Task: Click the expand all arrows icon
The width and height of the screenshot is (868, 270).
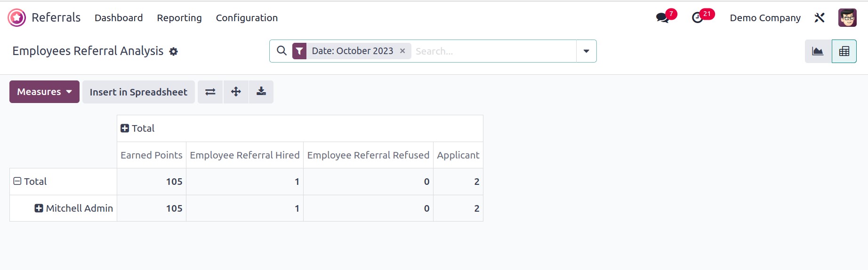Action: click(x=236, y=92)
